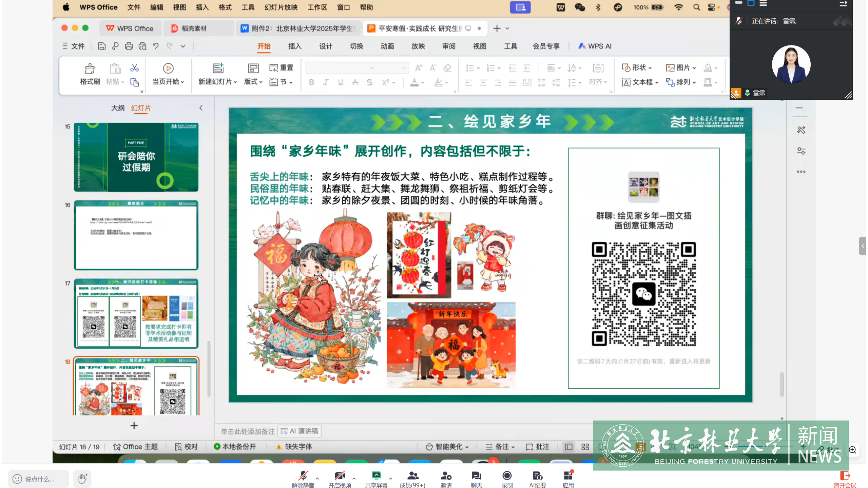Open the 设计 ribbon tab
The height and width of the screenshot is (488, 868).
[326, 46]
